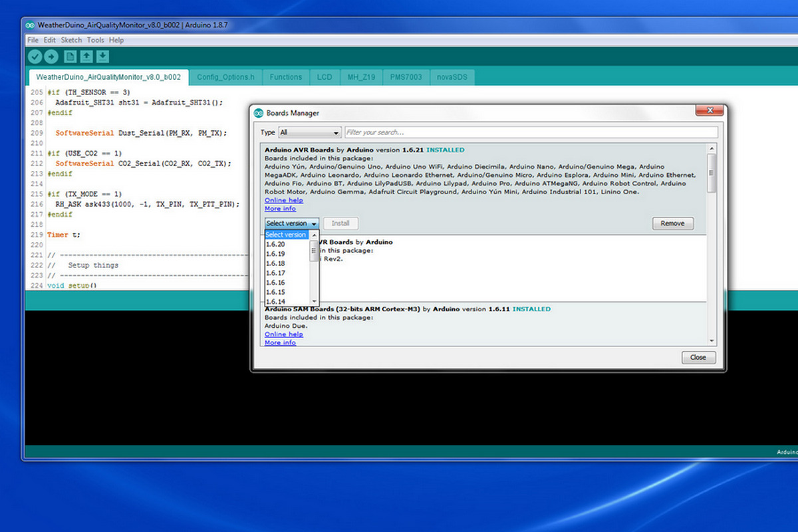This screenshot has height=532, width=798.
Task: Click the Arduino icon in Boards Manager title
Action: pos(259,113)
